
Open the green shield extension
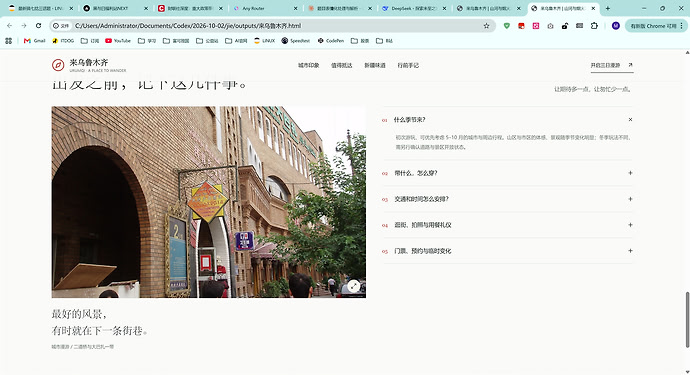coord(506,26)
